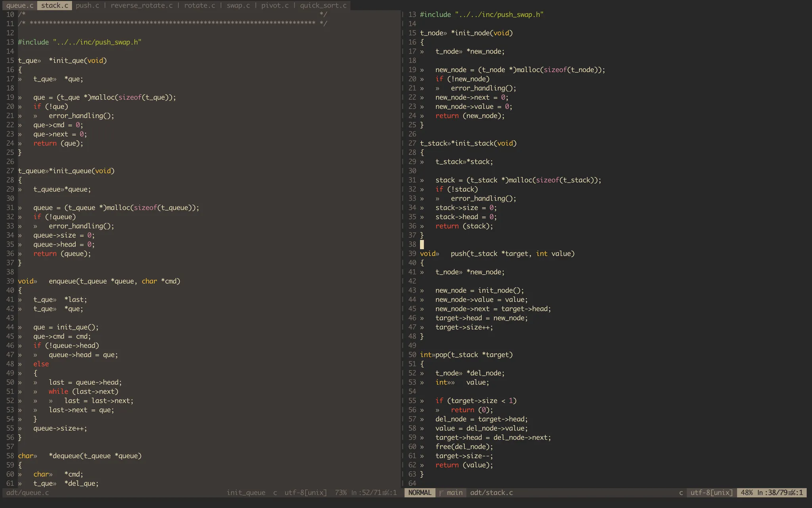Viewport: 812px width, 508px height.
Task: Click the git branch icon beside main
Action: [441, 493]
